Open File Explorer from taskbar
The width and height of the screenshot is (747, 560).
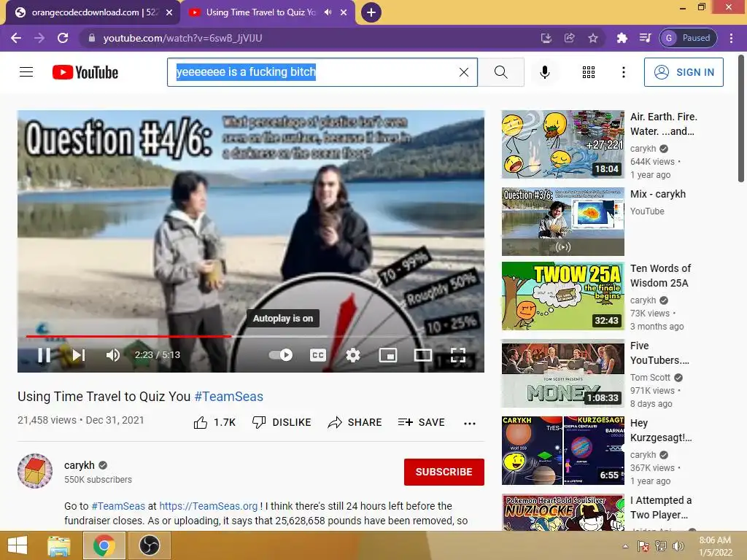[60, 545]
